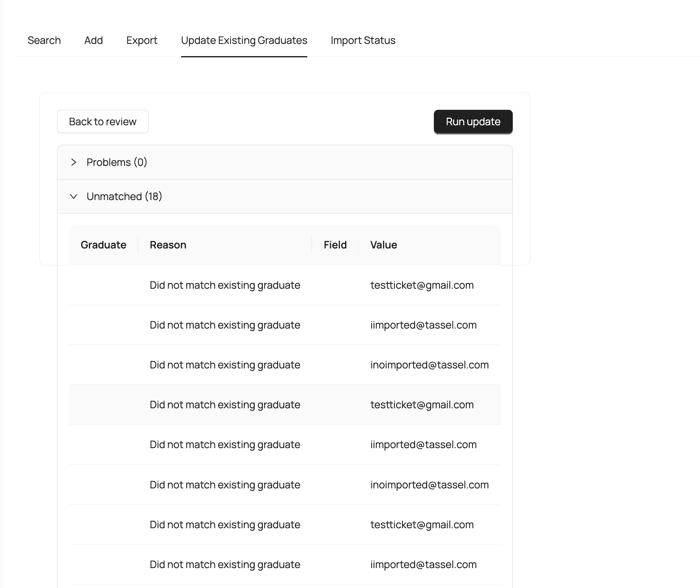
Task: Click the Graduate column header
Action: [103, 245]
